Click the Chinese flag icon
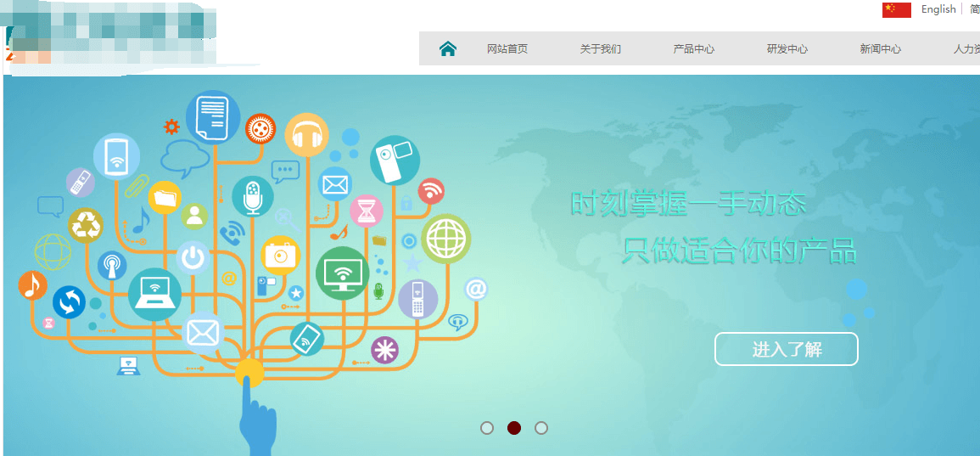This screenshot has width=980, height=456. pyautogui.click(x=896, y=9)
